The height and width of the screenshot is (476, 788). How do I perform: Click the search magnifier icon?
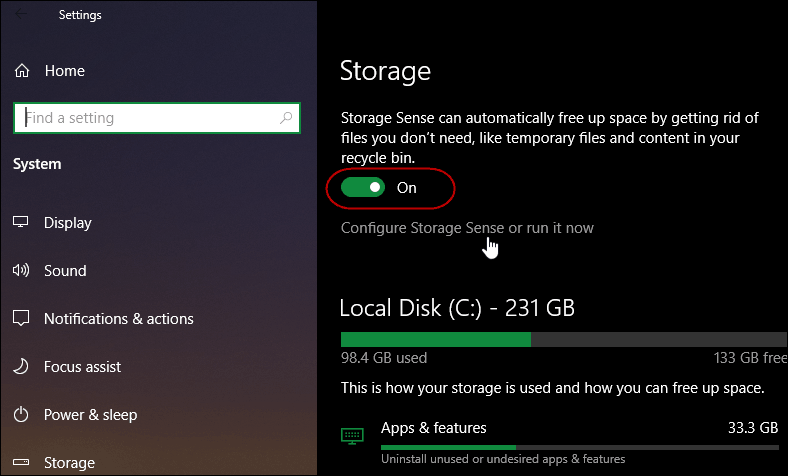(x=286, y=118)
